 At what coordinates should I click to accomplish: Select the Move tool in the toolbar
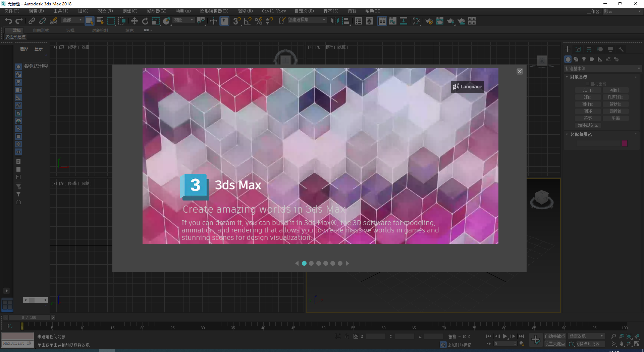(x=134, y=21)
